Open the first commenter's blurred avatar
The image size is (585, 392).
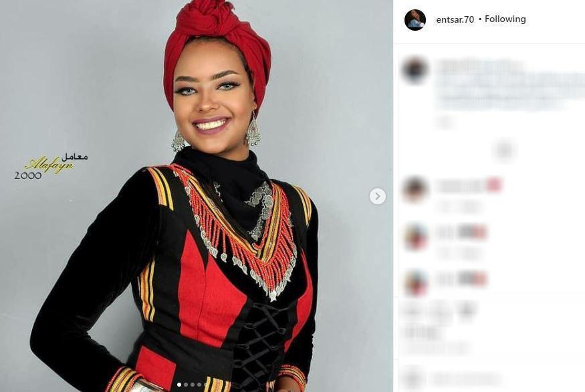tap(415, 189)
